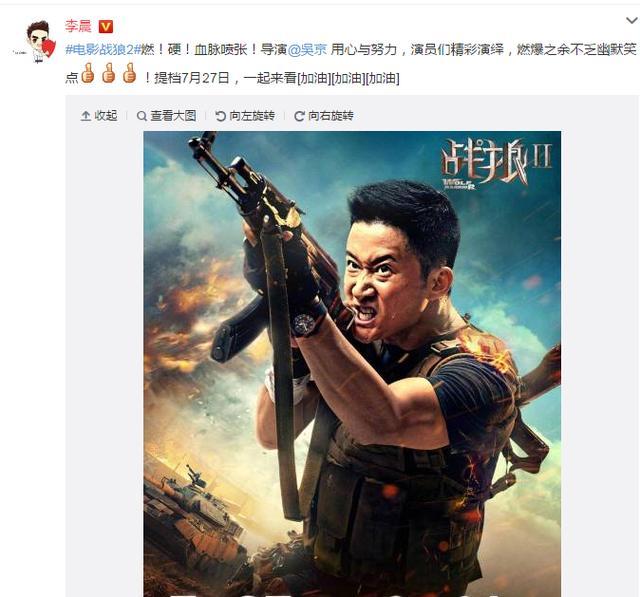Rotate the image right with 向右旋转

[331, 116]
